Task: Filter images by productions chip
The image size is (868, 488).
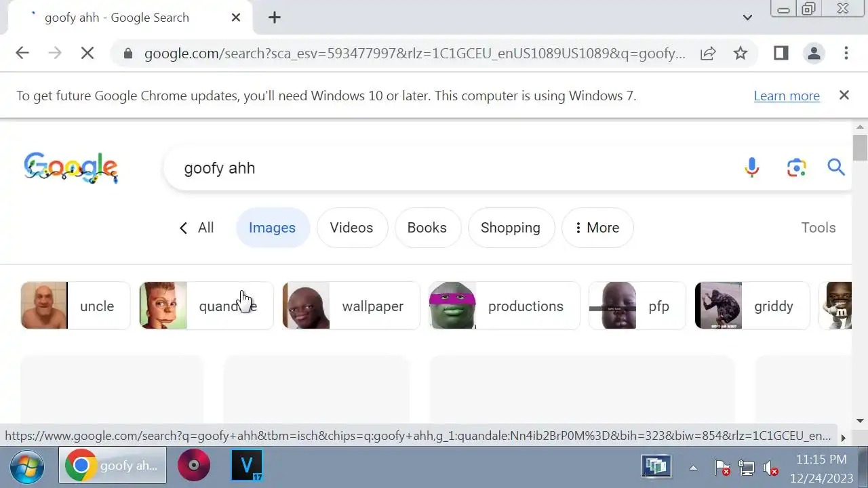Action: point(504,306)
